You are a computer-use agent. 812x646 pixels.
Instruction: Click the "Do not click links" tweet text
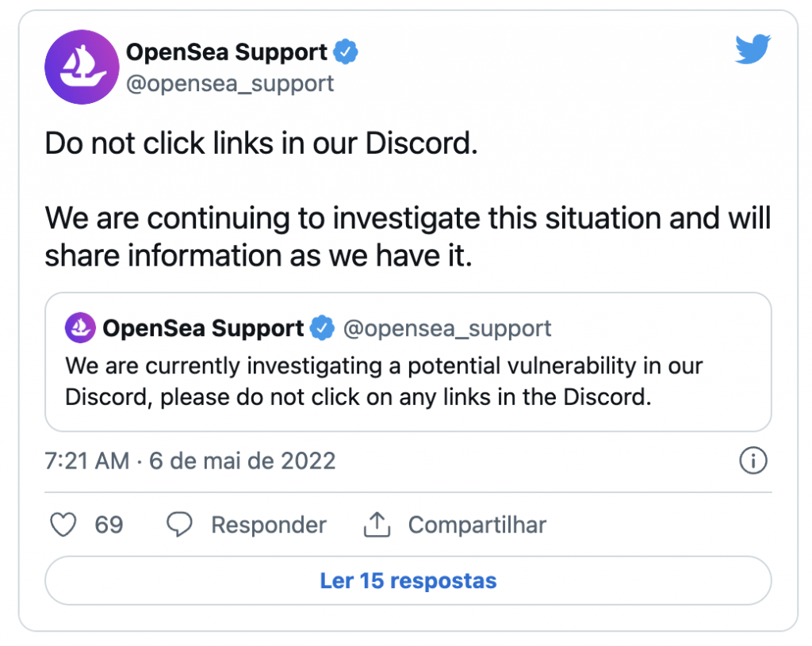tap(262, 145)
